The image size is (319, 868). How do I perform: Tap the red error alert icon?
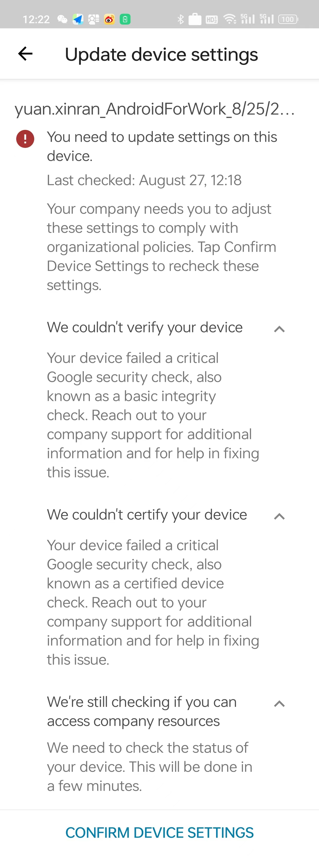coord(25,139)
